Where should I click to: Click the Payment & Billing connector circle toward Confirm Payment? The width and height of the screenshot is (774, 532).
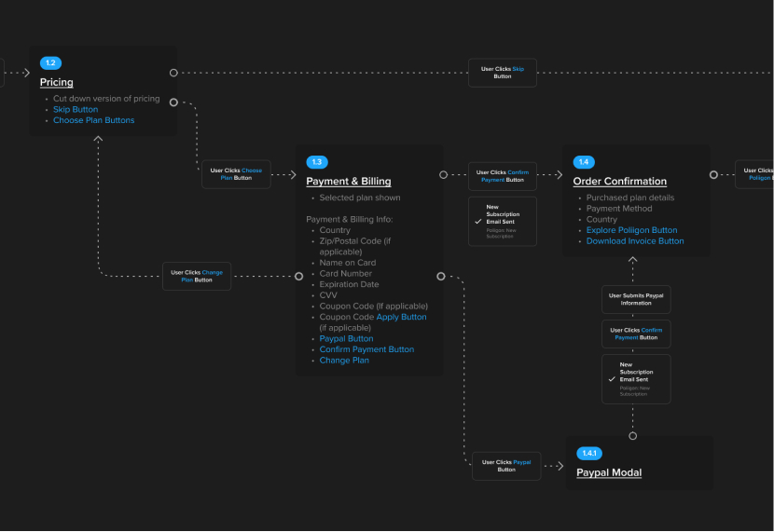coord(443,175)
